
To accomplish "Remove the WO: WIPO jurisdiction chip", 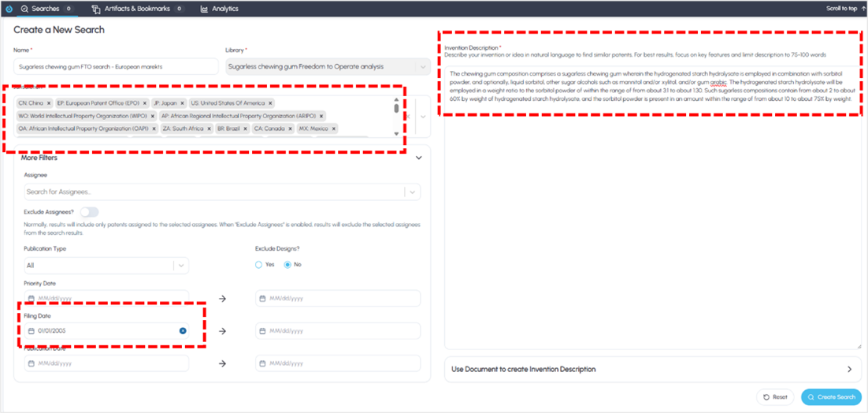I will pyautogui.click(x=152, y=116).
